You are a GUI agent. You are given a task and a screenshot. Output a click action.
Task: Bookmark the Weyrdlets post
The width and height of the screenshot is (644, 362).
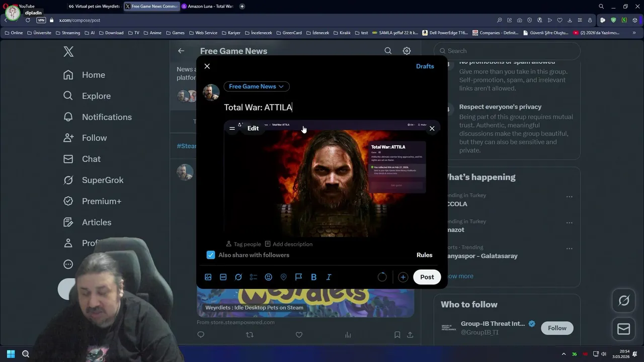(x=397, y=335)
